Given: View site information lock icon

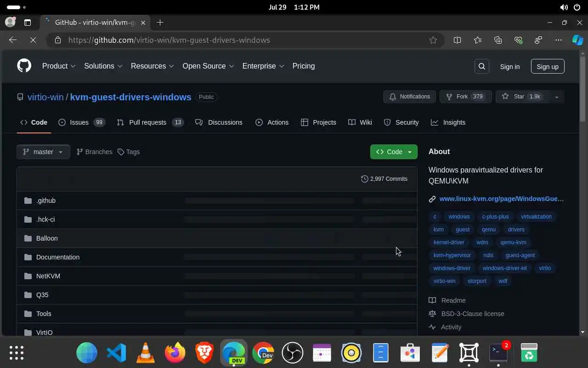Looking at the screenshot, I should point(57,40).
